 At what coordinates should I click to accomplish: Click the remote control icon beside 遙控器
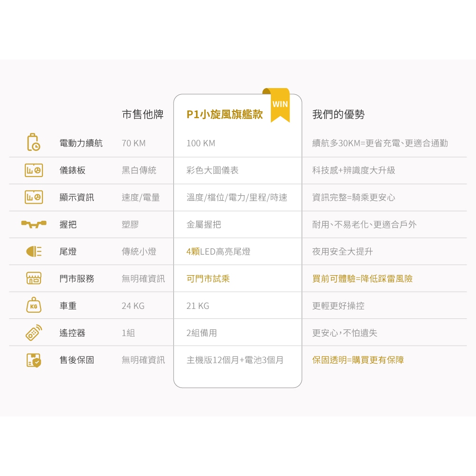coord(34,333)
